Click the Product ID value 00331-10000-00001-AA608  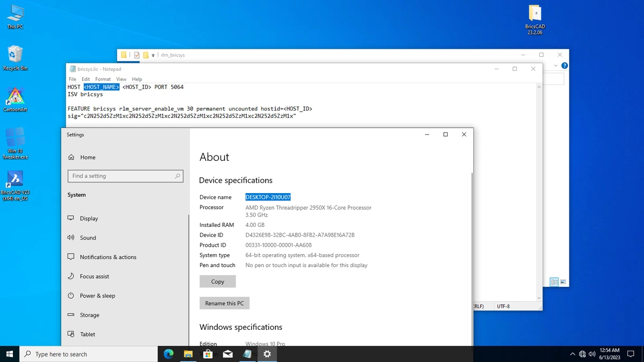point(279,245)
